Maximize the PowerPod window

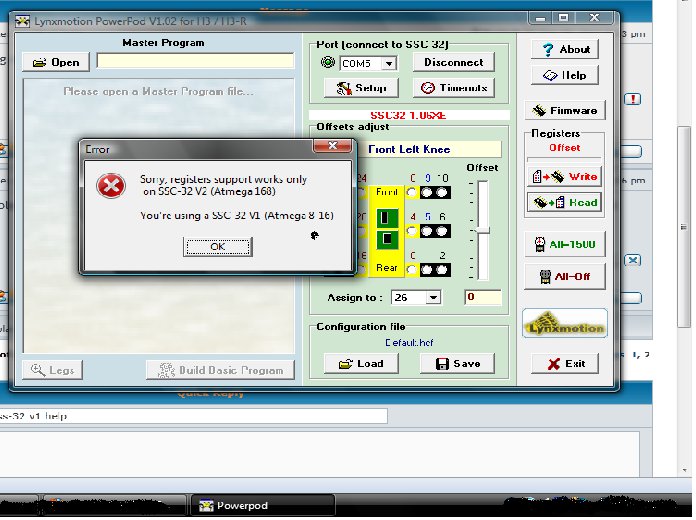tap(564, 18)
